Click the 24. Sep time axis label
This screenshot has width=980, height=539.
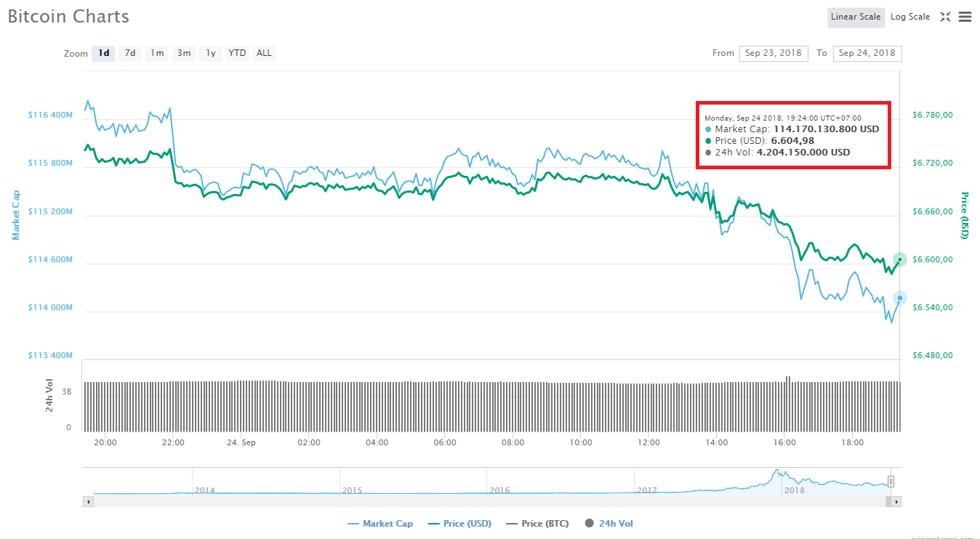point(241,442)
